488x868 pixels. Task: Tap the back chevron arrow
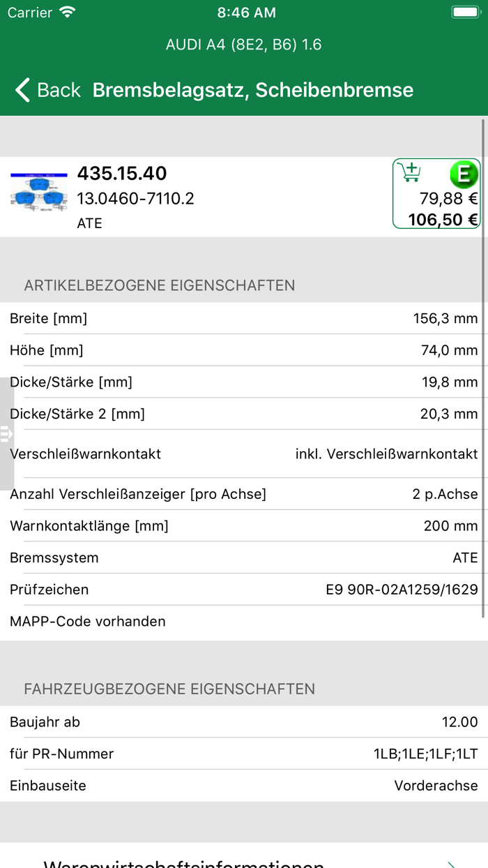point(22,90)
